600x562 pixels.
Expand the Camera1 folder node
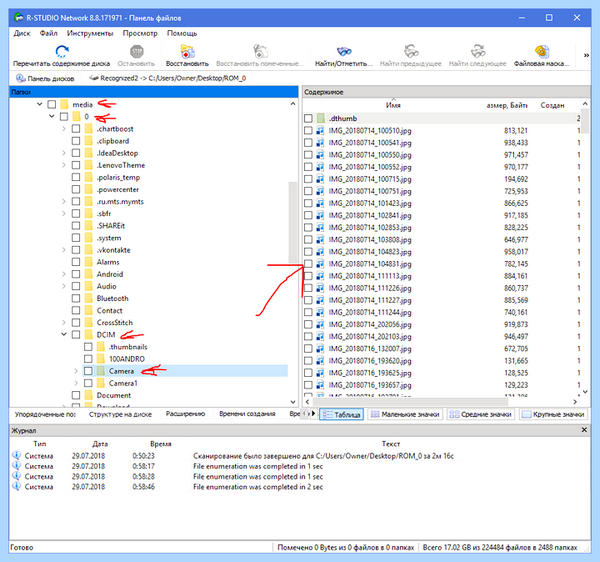click(76, 383)
